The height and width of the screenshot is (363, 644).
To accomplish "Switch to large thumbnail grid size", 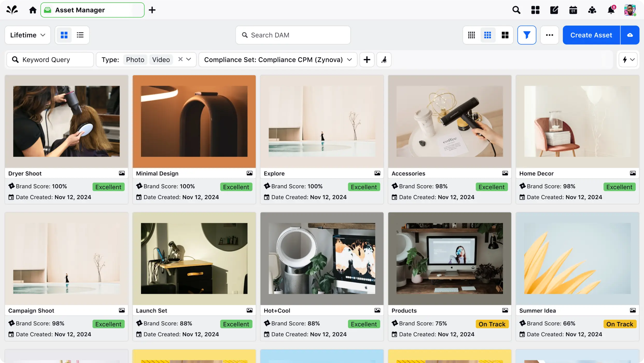I will [x=505, y=35].
